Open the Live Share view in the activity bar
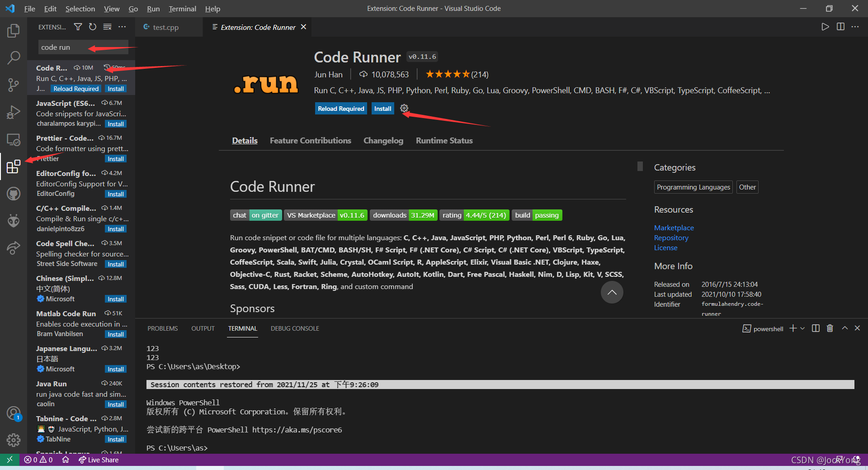Screen dimensions: 868x470 (14, 248)
